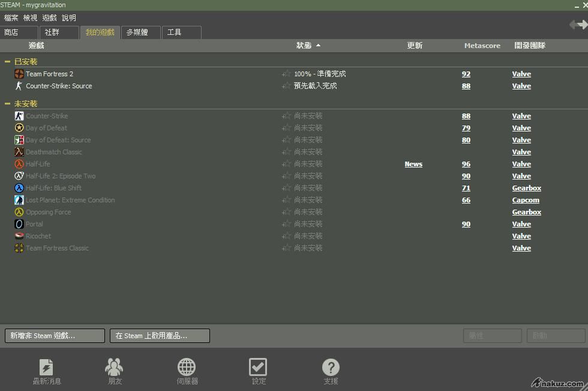Viewport: 588px width, 391px height.
Task: Click the Half-Life: Blue Shift icon
Action: [x=19, y=188]
